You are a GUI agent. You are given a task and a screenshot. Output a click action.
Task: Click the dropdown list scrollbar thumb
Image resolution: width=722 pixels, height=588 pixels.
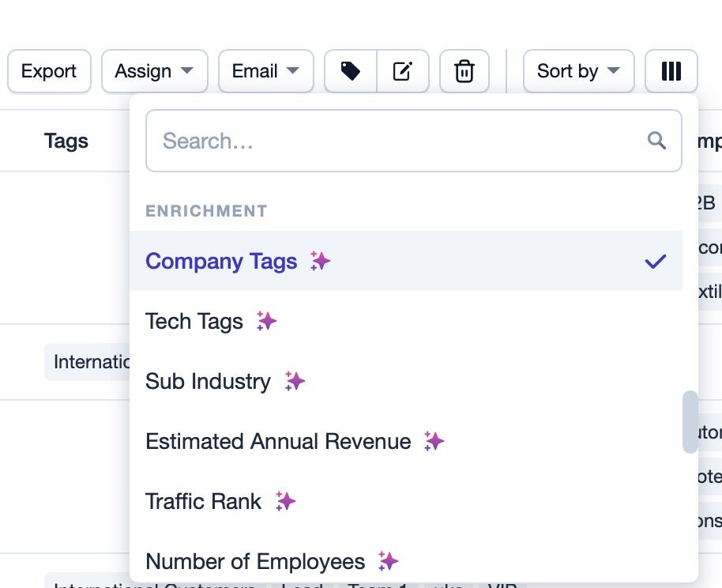(x=690, y=422)
